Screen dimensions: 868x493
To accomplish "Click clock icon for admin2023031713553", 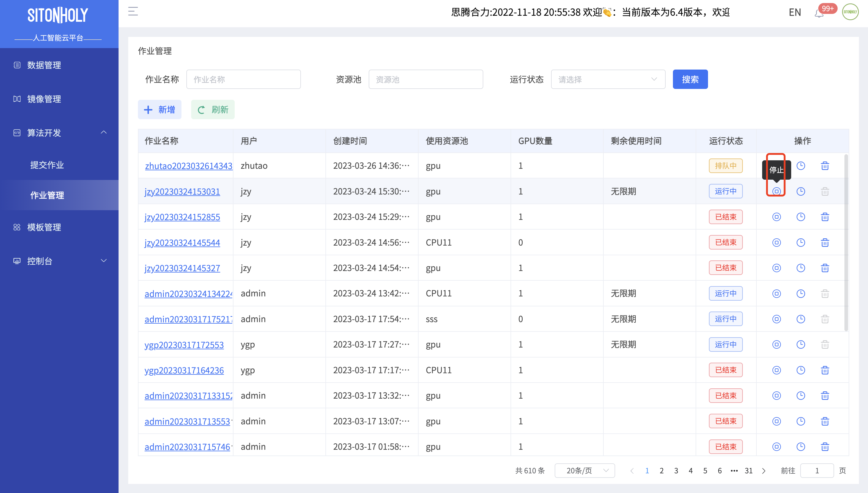I will (801, 421).
